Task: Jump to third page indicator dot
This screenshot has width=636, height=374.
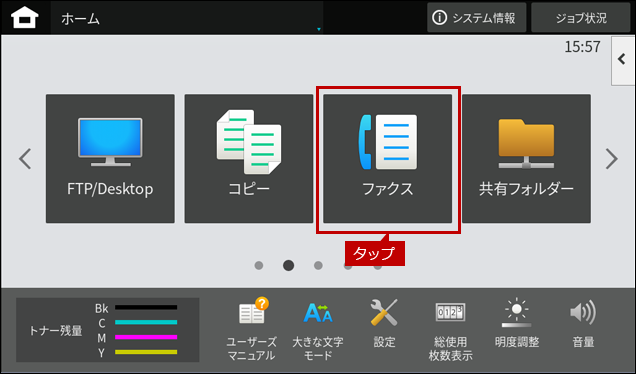Action: point(318,265)
